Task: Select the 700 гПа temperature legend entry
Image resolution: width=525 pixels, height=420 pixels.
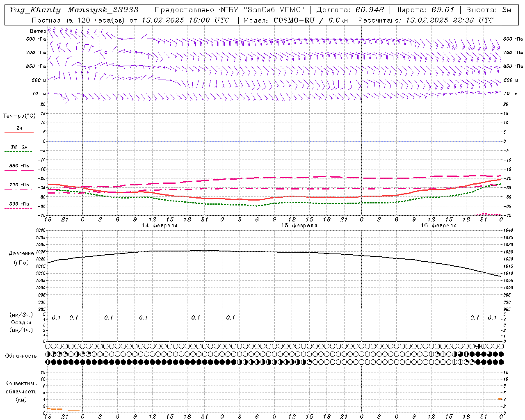Action: pyautogui.click(x=19, y=185)
